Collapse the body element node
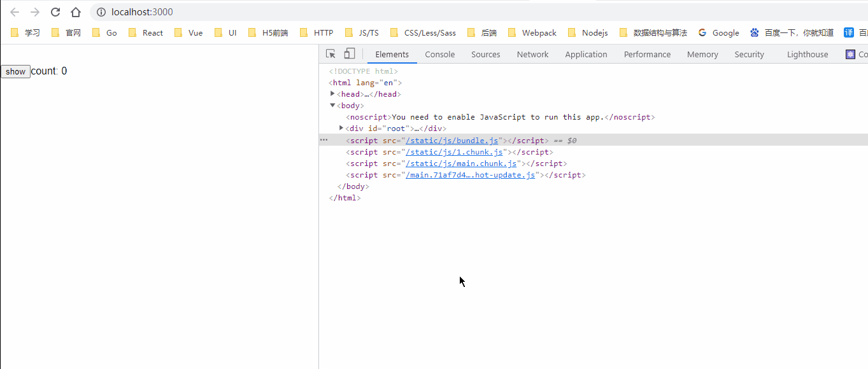 (x=332, y=105)
